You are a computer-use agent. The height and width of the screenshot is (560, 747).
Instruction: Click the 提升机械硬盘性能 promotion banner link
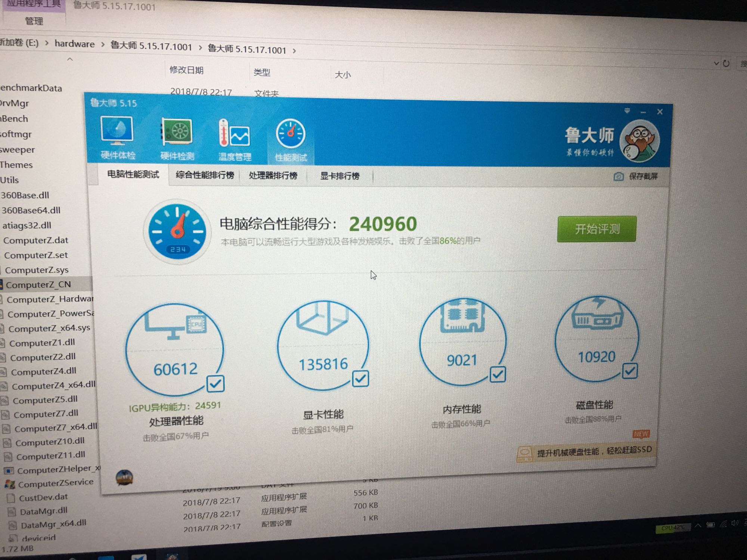(x=594, y=451)
